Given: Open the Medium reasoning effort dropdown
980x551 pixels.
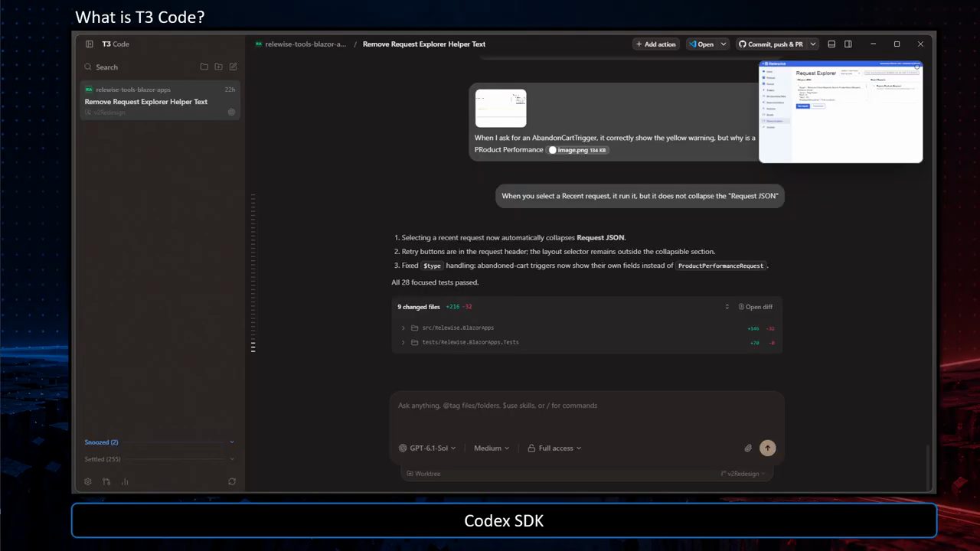Looking at the screenshot, I should coord(492,448).
